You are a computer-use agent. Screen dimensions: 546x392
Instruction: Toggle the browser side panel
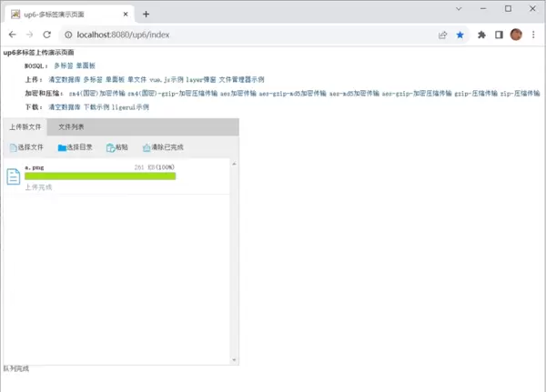pyautogui.click(x=499, y=35)
